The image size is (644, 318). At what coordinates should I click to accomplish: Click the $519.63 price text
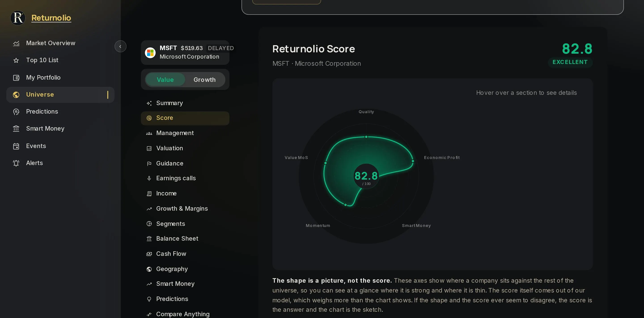coord(192,48)
